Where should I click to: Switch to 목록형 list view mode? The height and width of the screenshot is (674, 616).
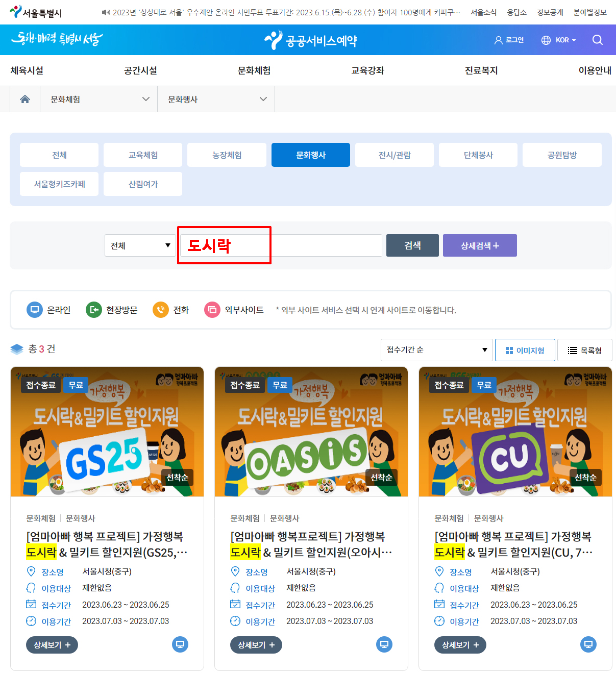coord(584,350)
